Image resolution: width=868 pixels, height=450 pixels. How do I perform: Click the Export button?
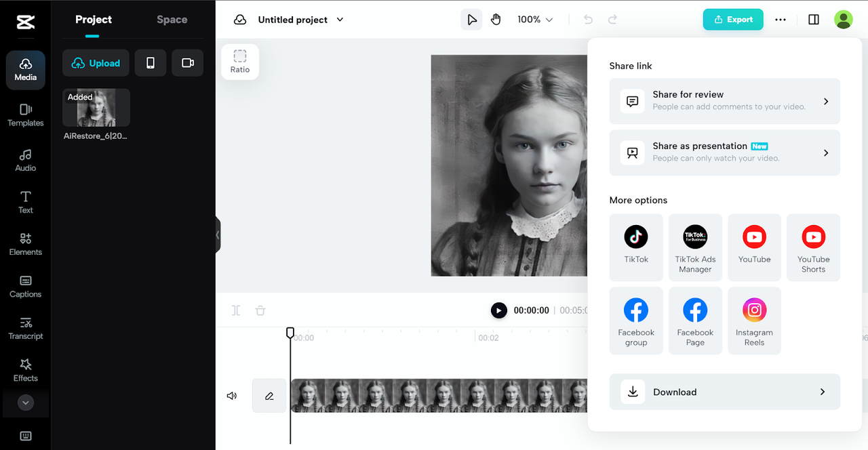coord(733,20)
